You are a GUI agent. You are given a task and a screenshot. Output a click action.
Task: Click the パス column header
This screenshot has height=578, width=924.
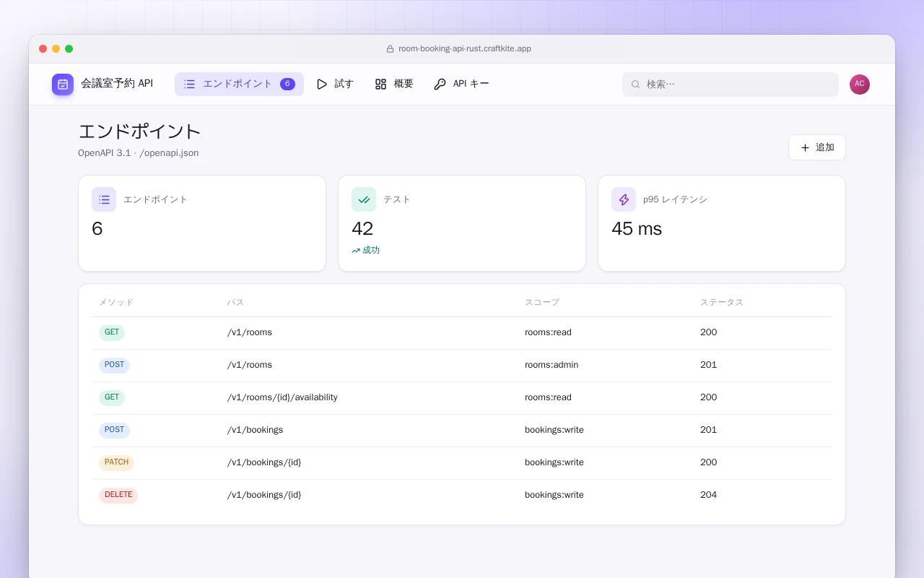[236, 302]
